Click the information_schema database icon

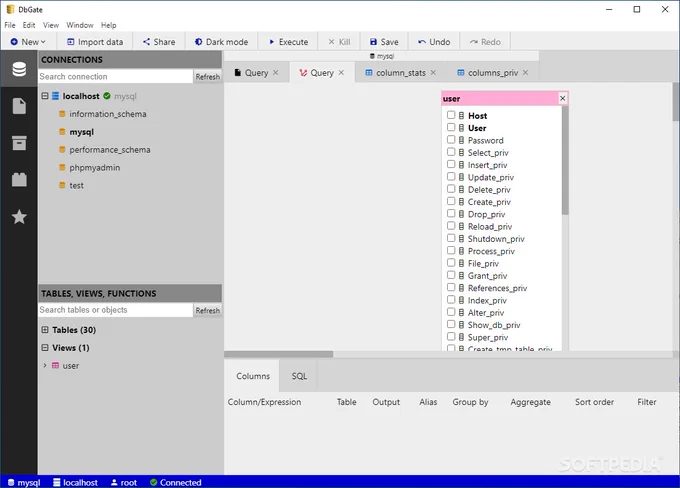(x=62, y=114)
